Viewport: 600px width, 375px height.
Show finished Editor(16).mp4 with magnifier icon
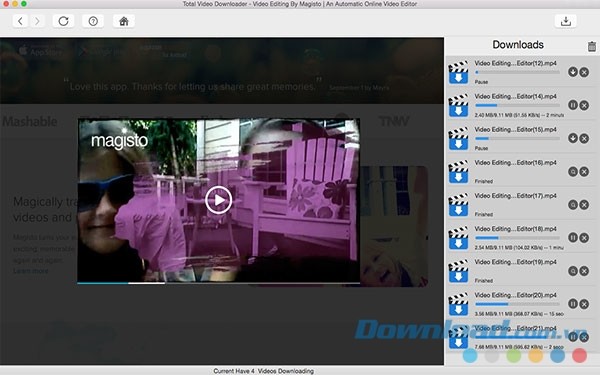tap(573, 171)
